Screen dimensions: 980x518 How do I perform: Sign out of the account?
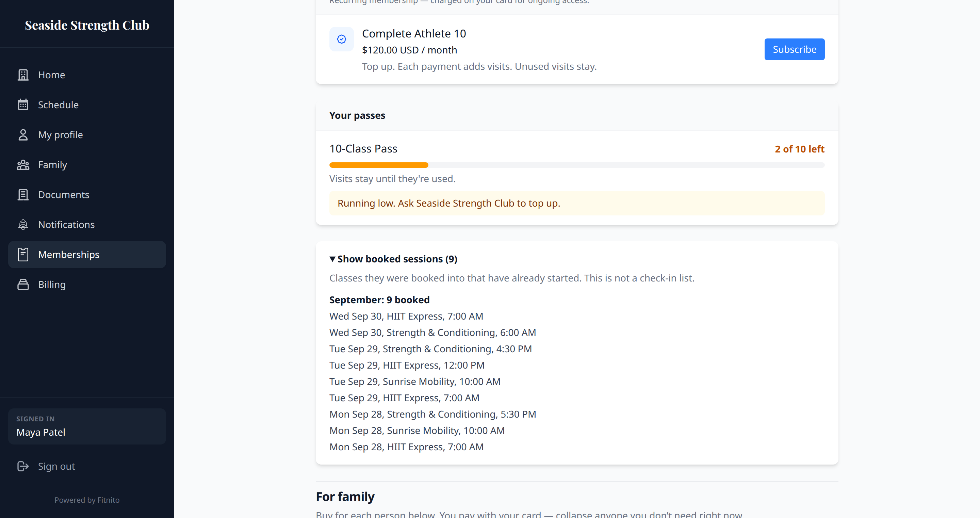click(x=87, y=466)
